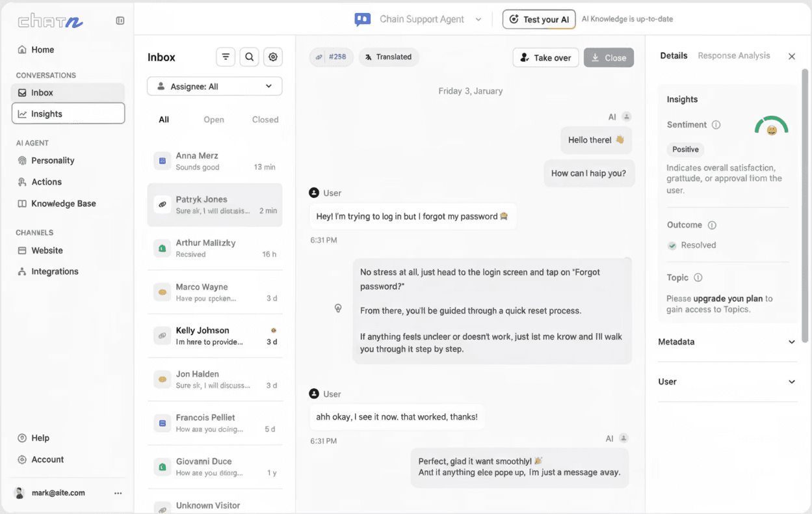Click the Close conversation button
This screenshot has height=514, width=812.
pyautogui.click(x=609, y=57)
